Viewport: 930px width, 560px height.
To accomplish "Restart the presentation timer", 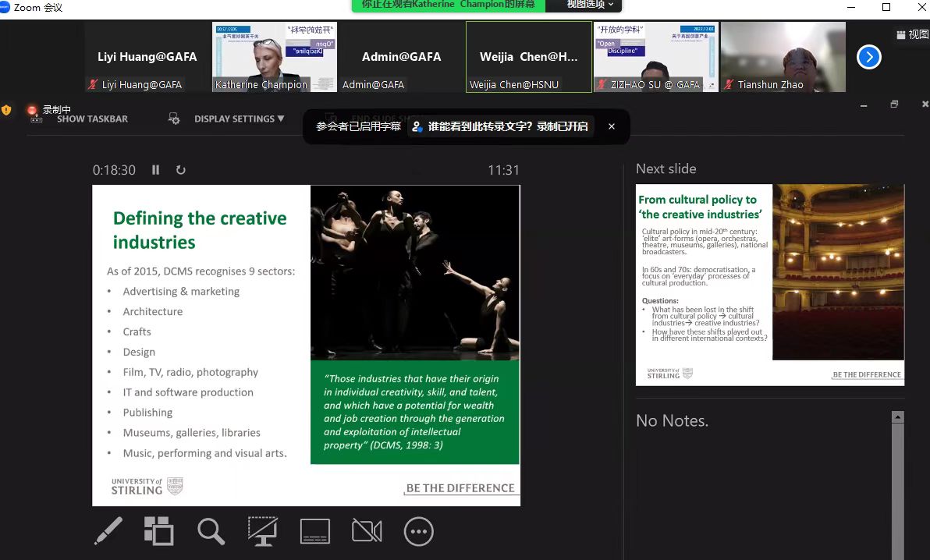I will [x=181, y=170].
